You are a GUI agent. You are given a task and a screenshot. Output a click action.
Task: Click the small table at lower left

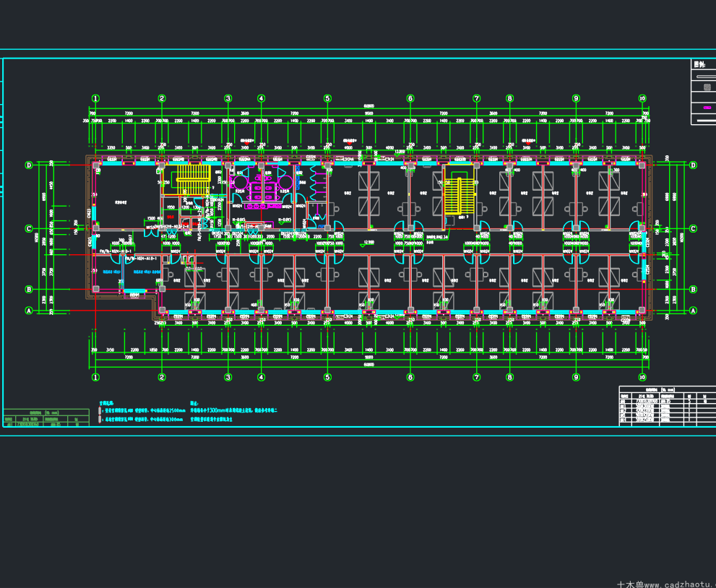(x=46, y=418)
